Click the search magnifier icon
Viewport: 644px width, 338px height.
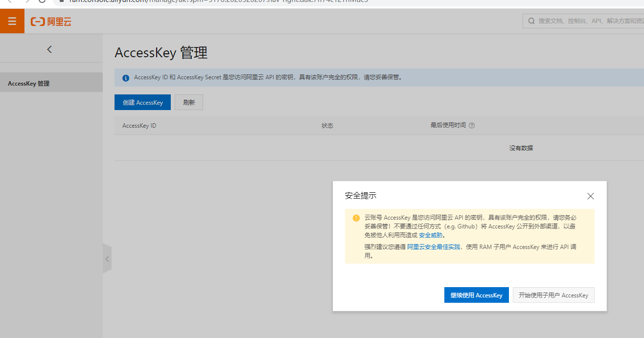coord(531,21)
